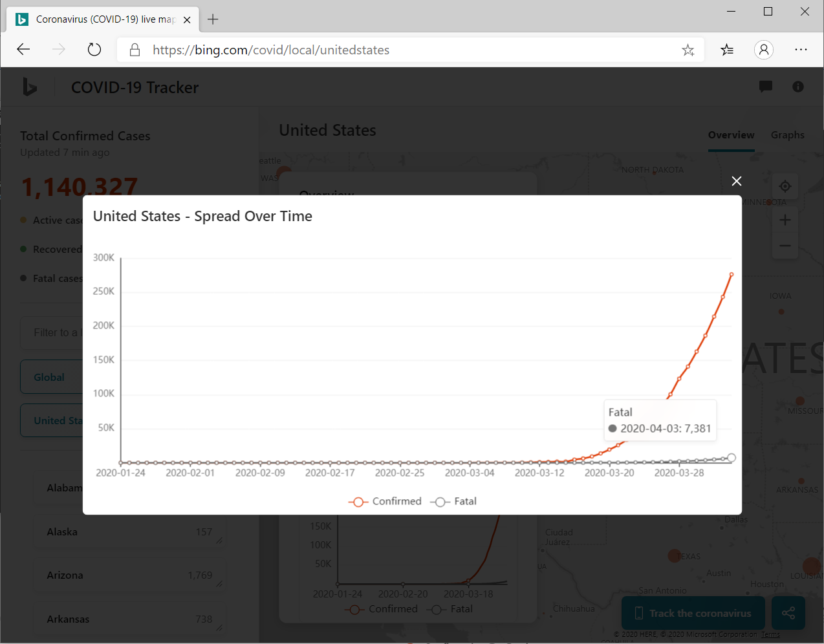
Task: View site security info via lock icon
Action: point(135,50)
